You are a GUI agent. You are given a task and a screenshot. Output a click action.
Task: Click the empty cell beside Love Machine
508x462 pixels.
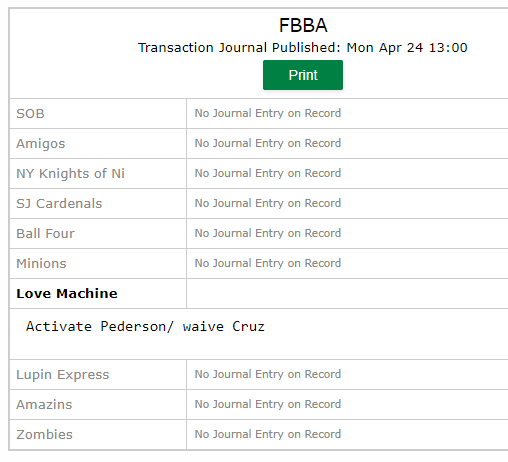[347, 294]
